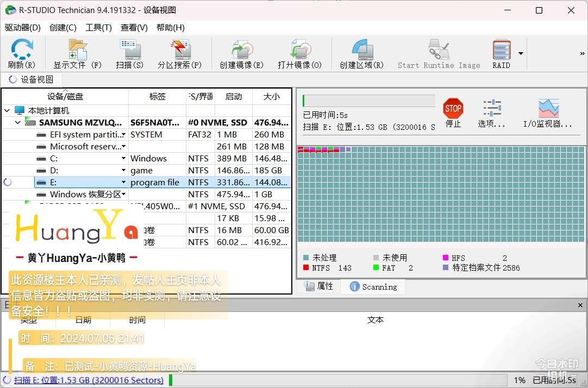Click the scan map block grid
The height and width of the screenshot is (388, 588).
[441, 194]
